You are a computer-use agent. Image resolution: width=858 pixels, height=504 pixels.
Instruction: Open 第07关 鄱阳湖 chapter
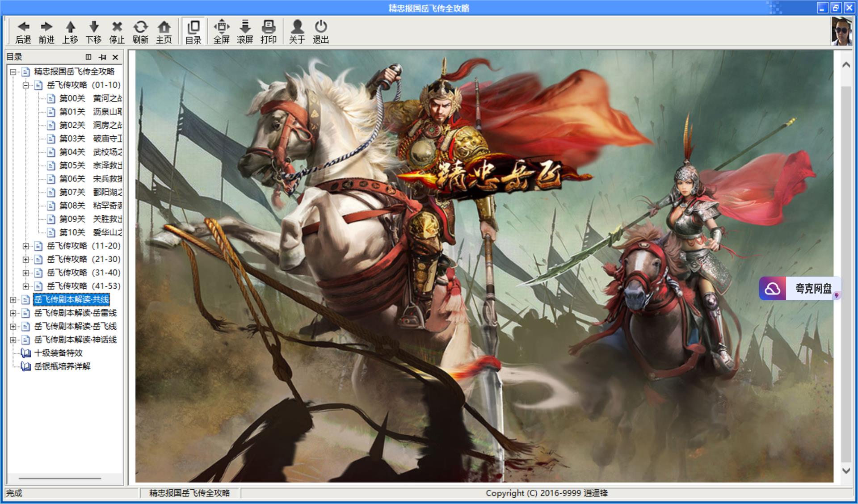[91, 192]
